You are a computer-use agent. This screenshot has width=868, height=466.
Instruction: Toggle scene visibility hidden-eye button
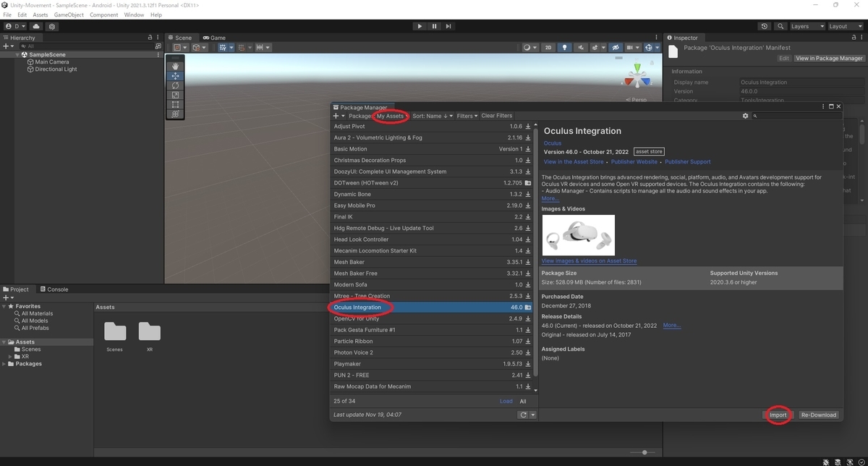616,48
